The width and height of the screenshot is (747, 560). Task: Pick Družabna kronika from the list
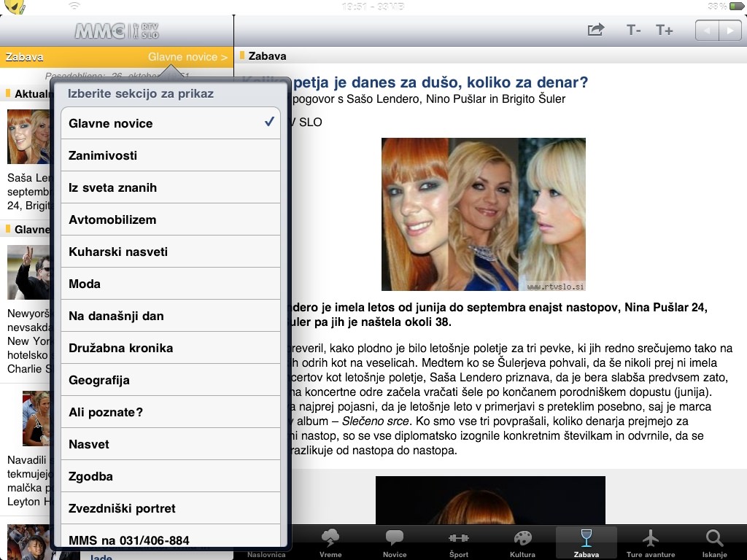coord(171,348)
